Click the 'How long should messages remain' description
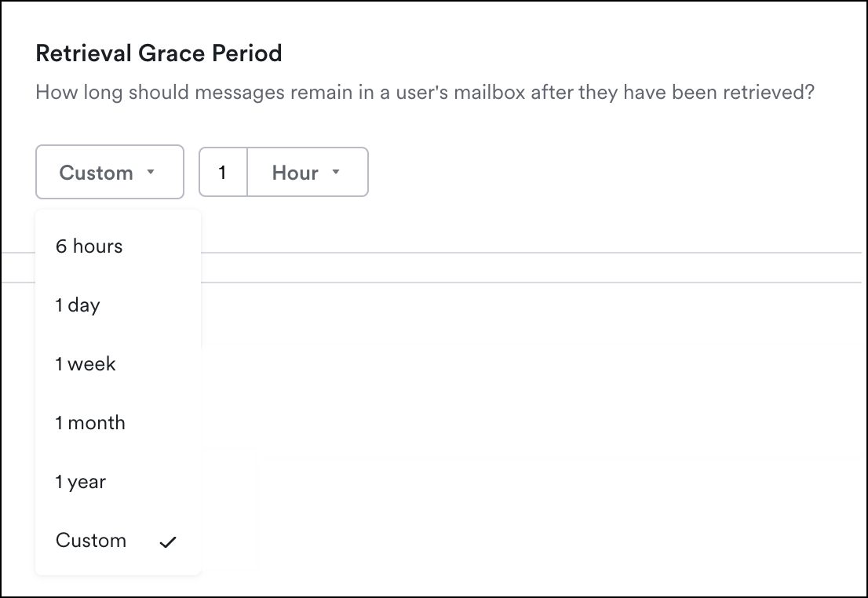This screenshot has height=598, width=868. point(425,92)
